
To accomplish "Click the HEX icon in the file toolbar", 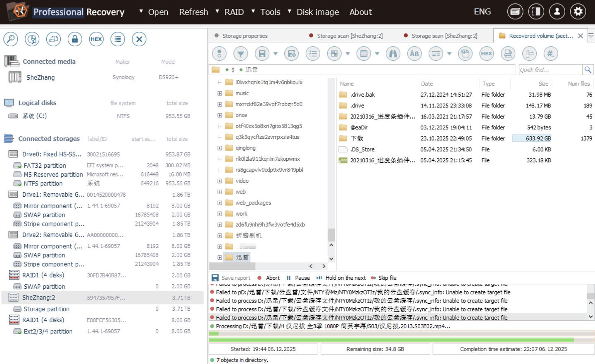I will tap(487, 53).
